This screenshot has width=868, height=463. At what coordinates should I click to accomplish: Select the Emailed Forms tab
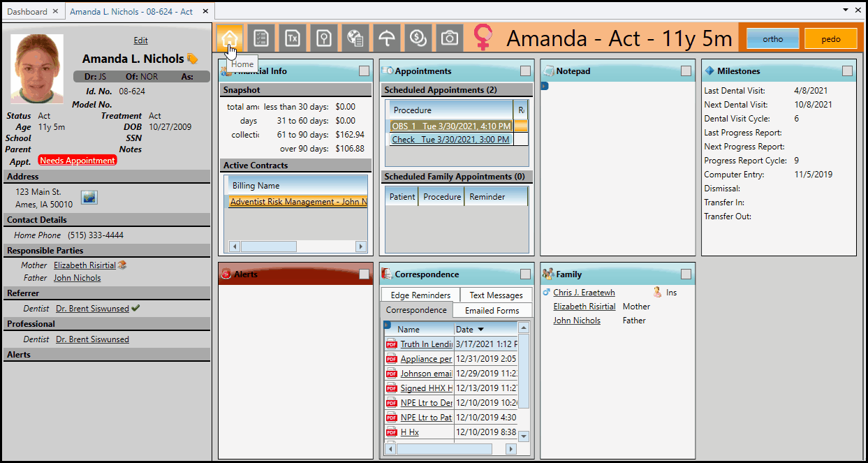click(492, 310)
